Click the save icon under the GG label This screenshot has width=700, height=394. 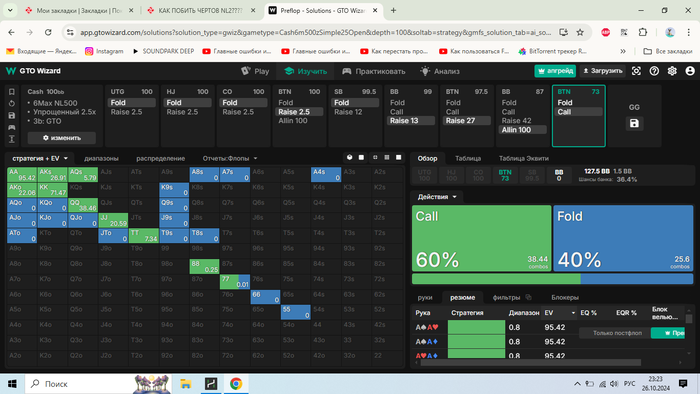(634, 124)
